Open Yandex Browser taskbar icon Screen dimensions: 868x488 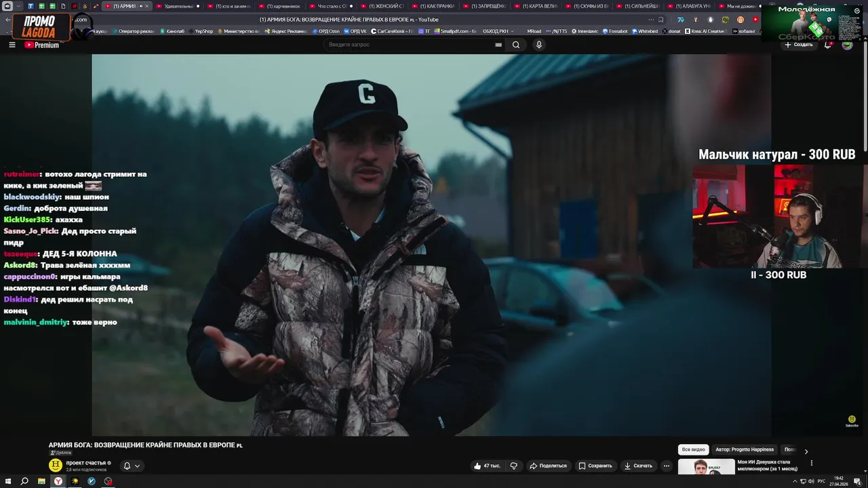click(x=58, y=481)
